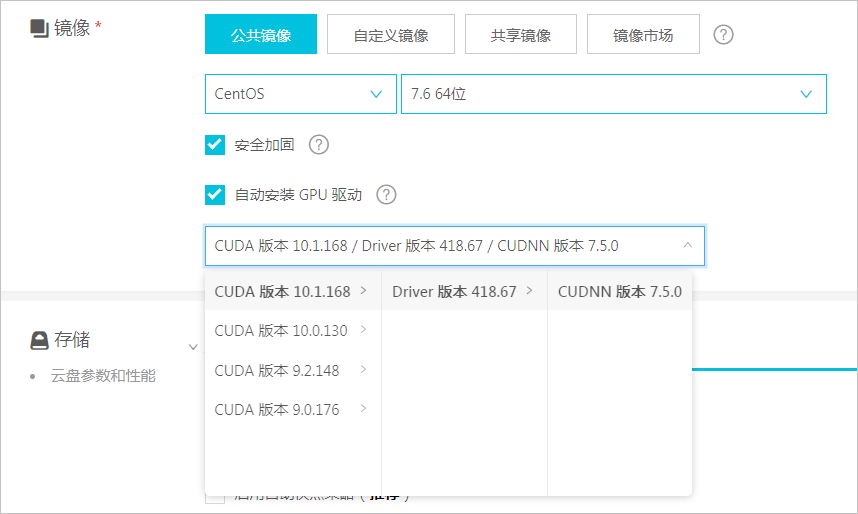Expand arrow next to CUDA 版本 9.0.176
The image size is (858, 514).
click(363, 408)
